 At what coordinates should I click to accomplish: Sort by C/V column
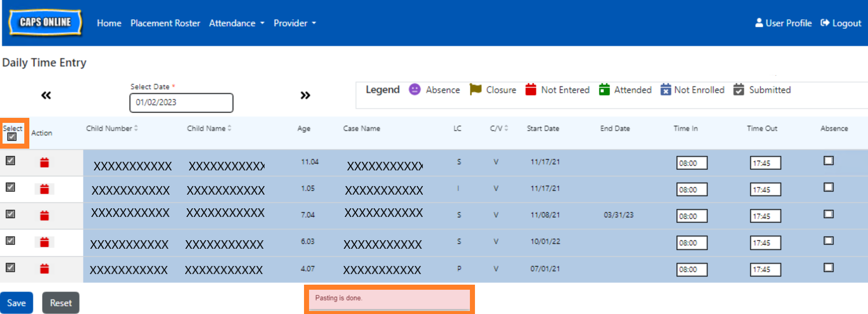(499, 128)
